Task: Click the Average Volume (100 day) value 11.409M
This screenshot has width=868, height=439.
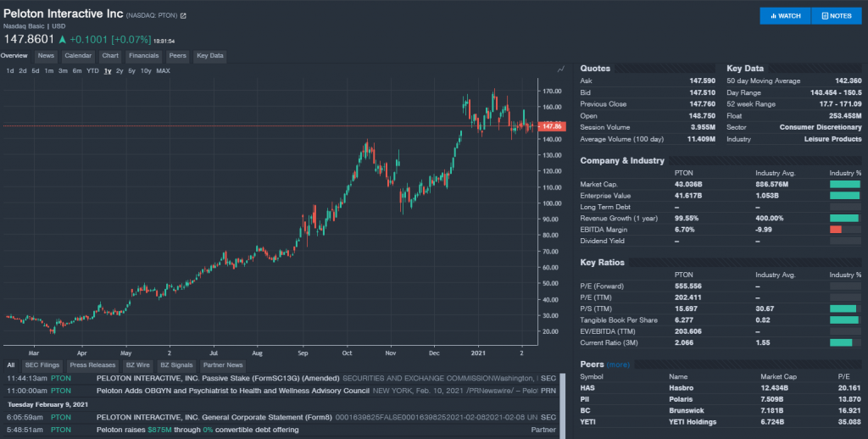Action: (x=701, y=139)
